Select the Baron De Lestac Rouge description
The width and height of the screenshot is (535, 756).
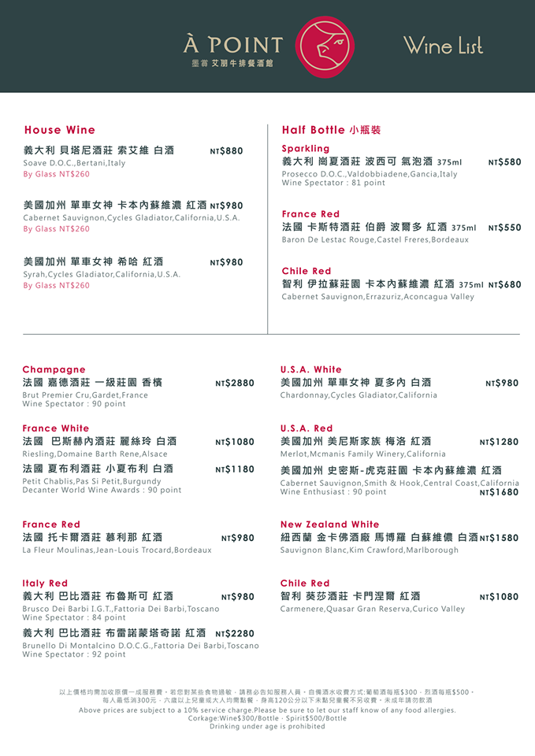coord(375,239)
